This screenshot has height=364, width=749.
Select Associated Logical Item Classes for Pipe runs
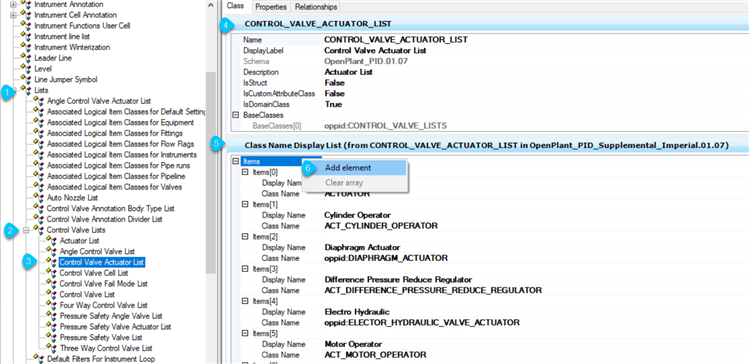point(118,165)
